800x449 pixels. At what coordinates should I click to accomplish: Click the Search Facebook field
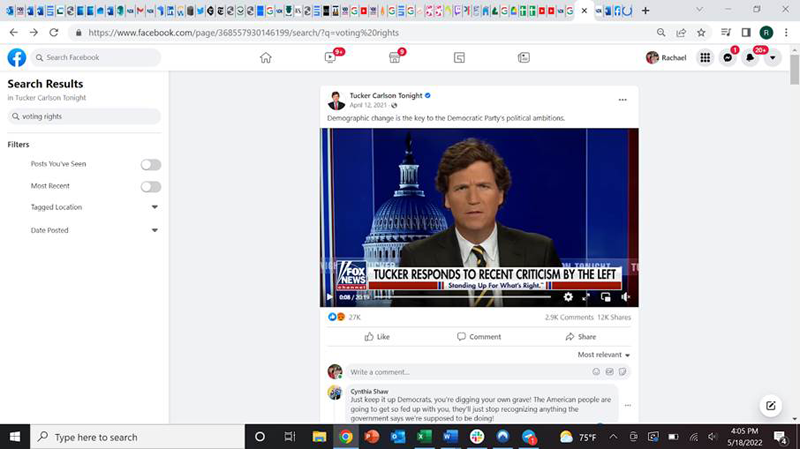(96, 58)
